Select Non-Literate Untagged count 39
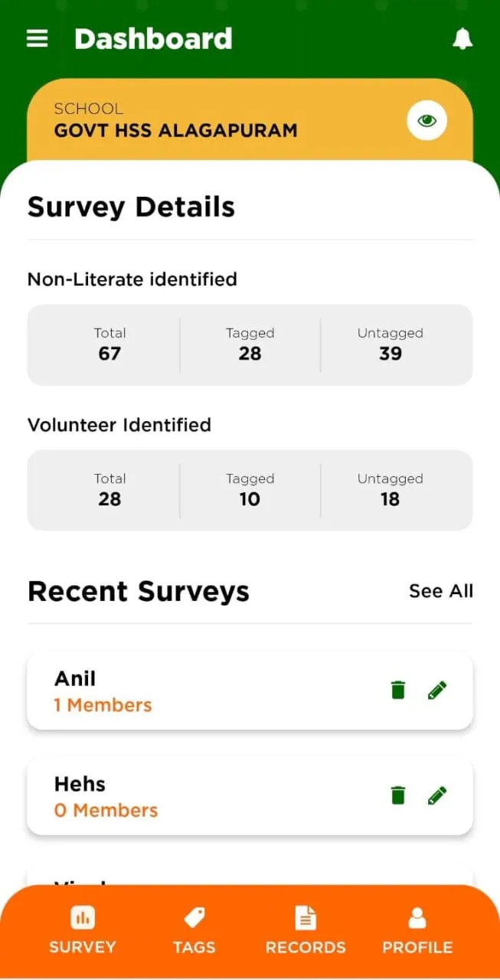 (390, 345)
